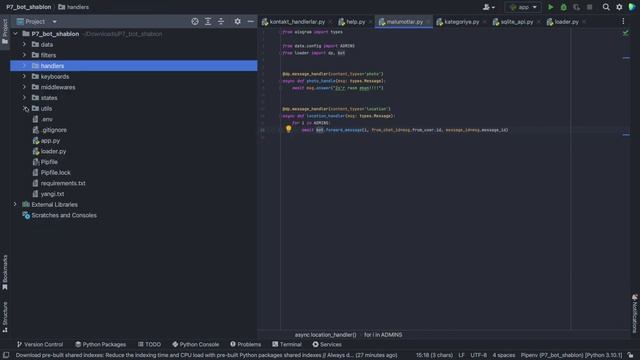Open editor tabs more options menu
This screenshot has width=640, height=360.
coord(623,22)
